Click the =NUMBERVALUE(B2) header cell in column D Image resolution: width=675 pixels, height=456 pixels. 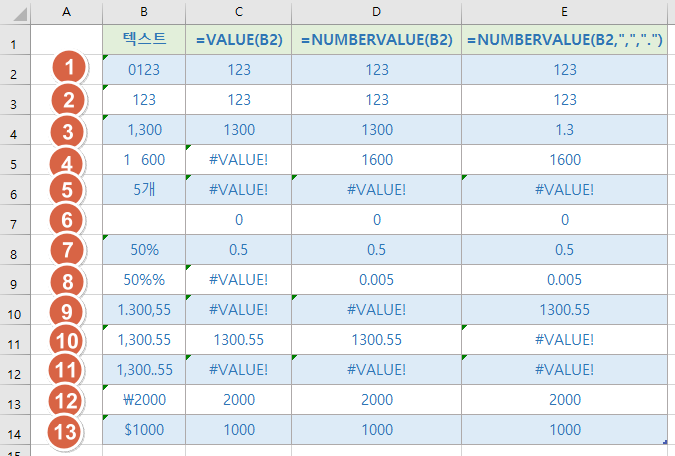(376, 40)
